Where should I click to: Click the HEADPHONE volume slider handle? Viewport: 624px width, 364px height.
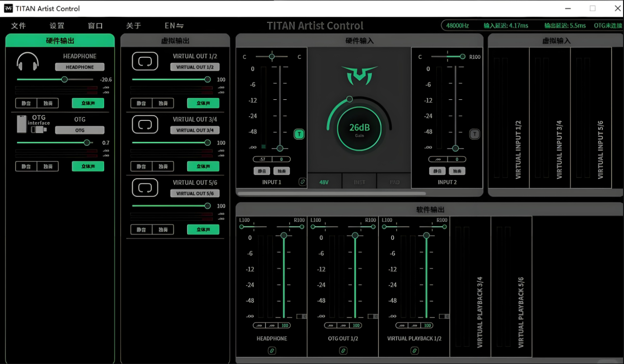[65, 80]
